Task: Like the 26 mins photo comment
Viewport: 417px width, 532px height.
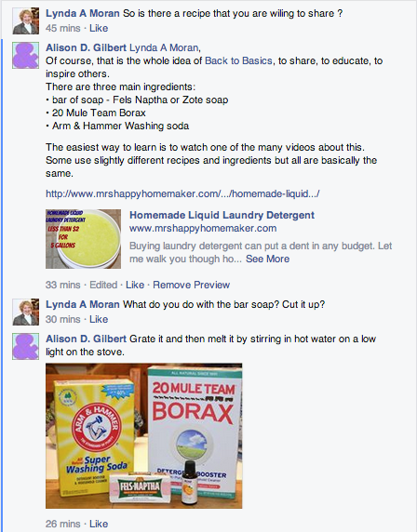Action: click(99, 524)
